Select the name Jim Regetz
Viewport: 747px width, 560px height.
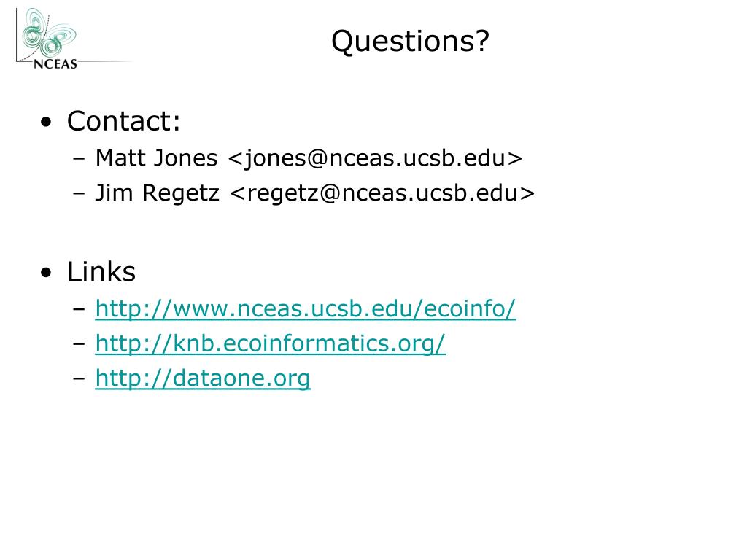coord(158,193)
